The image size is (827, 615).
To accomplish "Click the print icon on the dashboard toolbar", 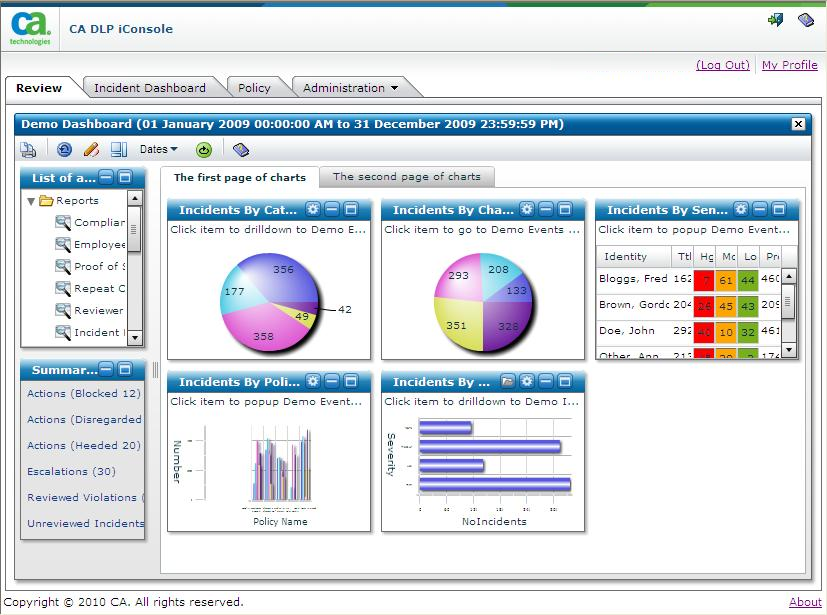I will point(28,149).
